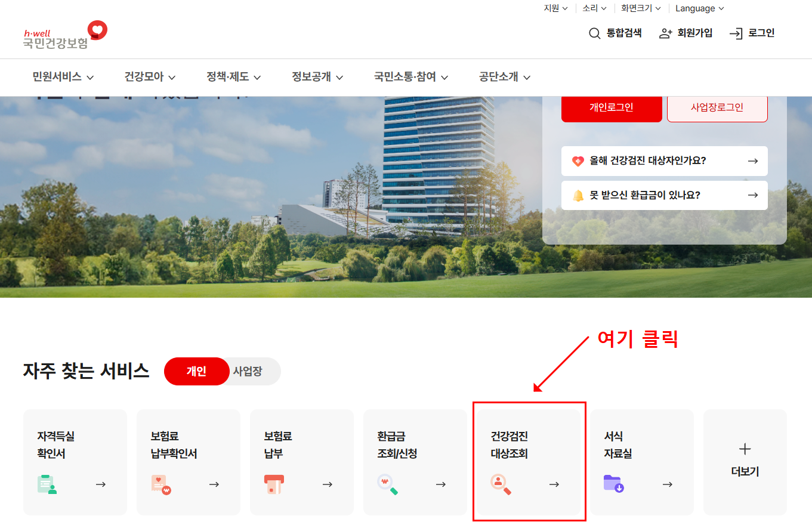Click the 더보기 plus card
812x528 pixels.
point(745,462)
